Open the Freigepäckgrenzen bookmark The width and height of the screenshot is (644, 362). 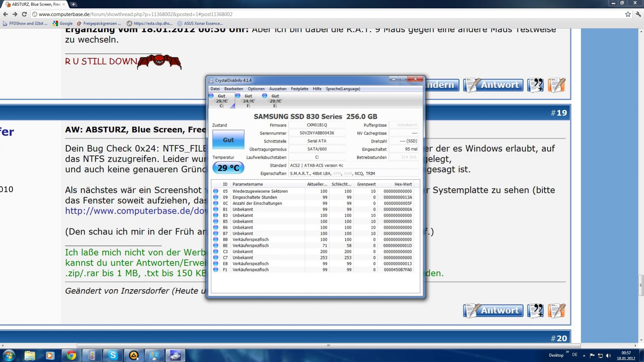[99, 23]
